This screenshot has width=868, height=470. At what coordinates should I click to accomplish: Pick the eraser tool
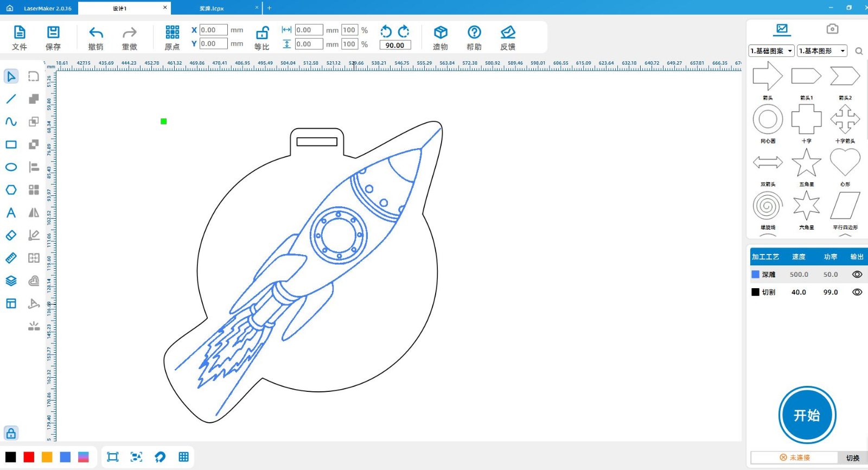click(11, 236)
